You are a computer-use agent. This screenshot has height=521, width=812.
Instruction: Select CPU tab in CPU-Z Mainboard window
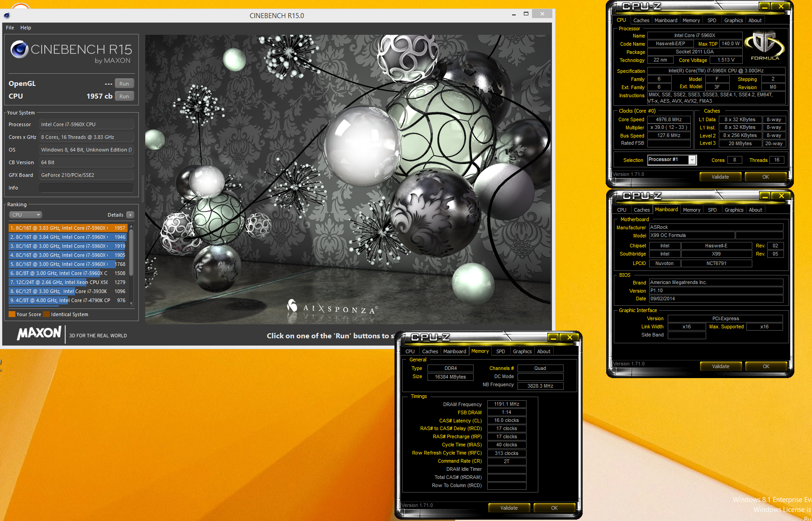click(622, 210)
